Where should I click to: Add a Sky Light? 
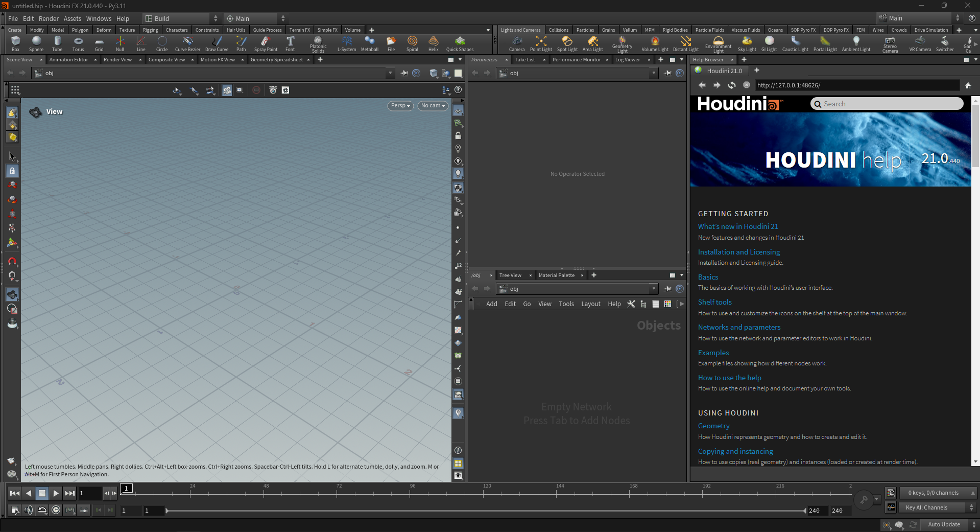tap(747, 43)
